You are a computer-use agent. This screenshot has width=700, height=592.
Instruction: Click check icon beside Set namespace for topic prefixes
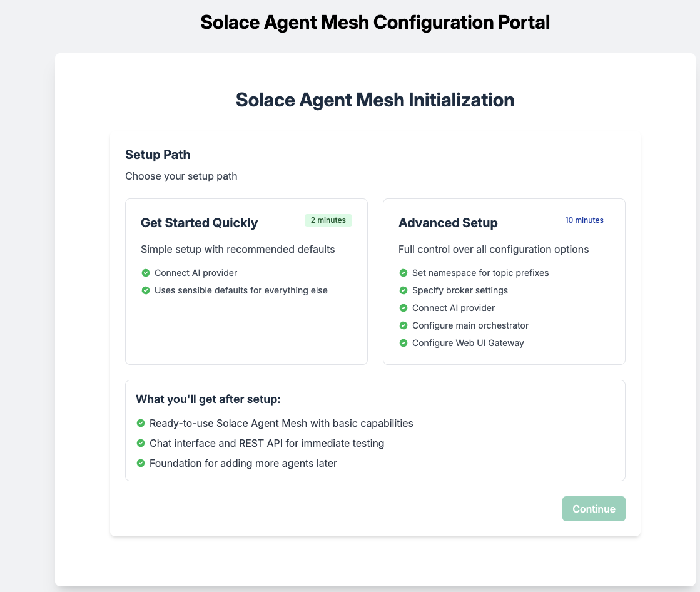403,273
